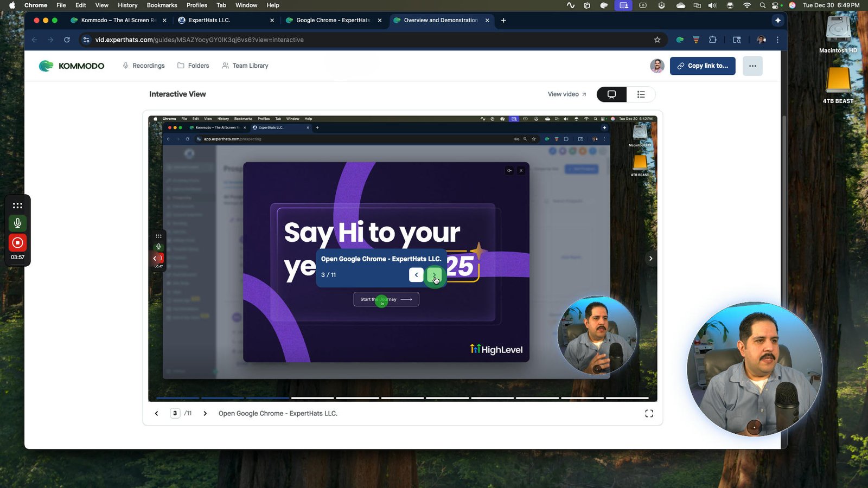Switch to Kommodo – The AI Screen tab

(x=118, y=20)
